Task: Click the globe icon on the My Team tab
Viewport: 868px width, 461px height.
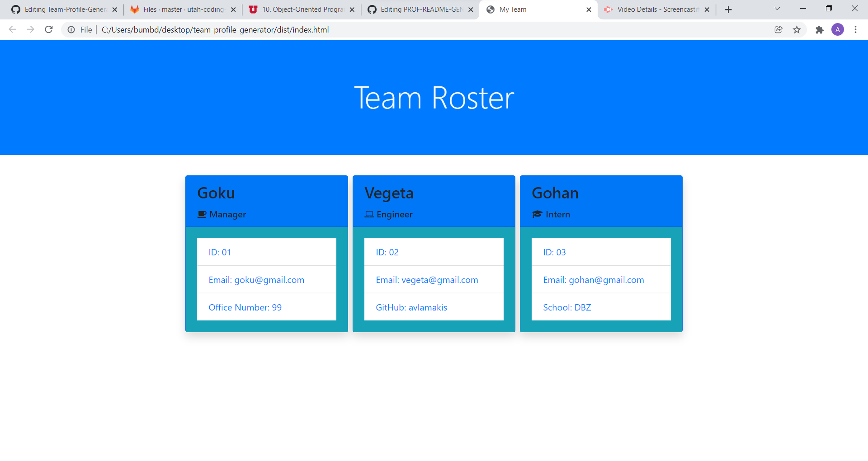Action: click(x=491, y=9)
